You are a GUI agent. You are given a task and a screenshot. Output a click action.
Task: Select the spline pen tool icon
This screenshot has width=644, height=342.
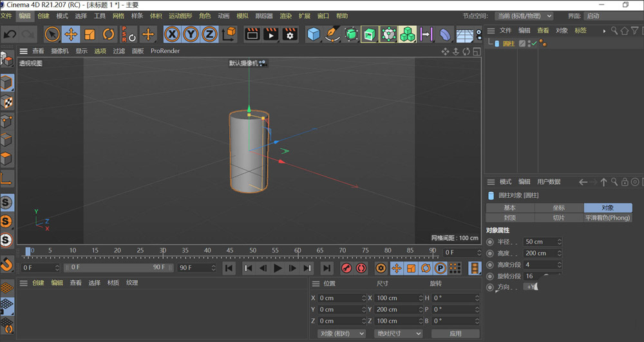tap(332, 34)
